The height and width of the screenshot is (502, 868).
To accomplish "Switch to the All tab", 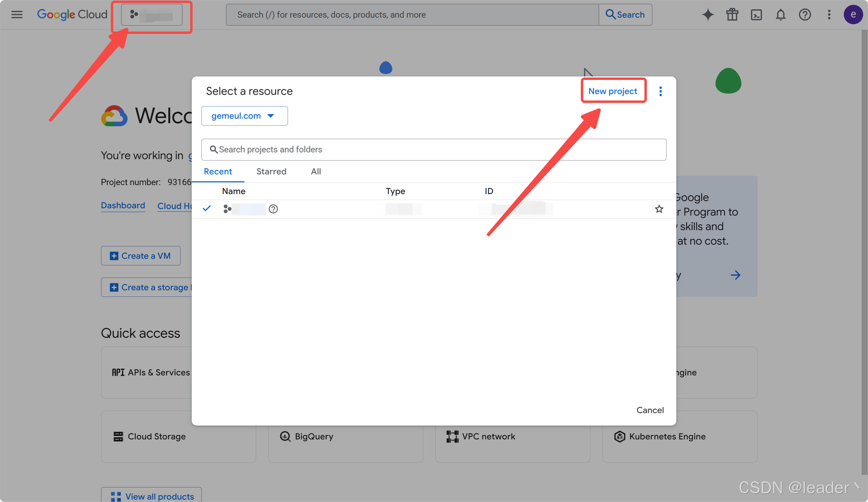I will [316, 172].
